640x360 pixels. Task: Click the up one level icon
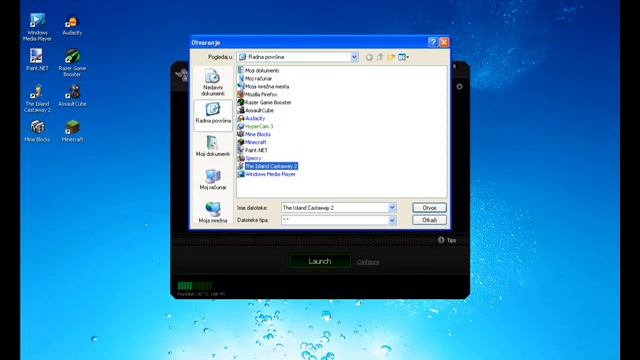(380, 57)
